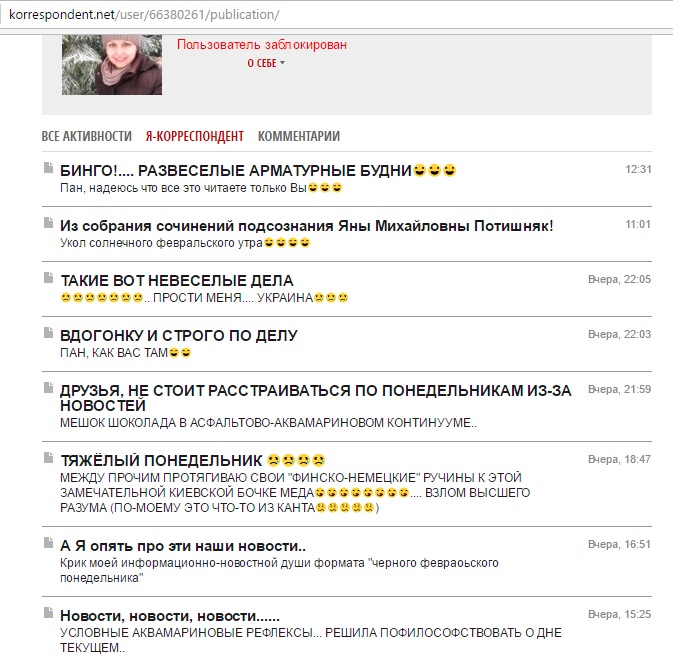This screenshot has height=658, width=673.
Task: Click document icon beside Из собрания сочинений post
Action: click(49, 223)
